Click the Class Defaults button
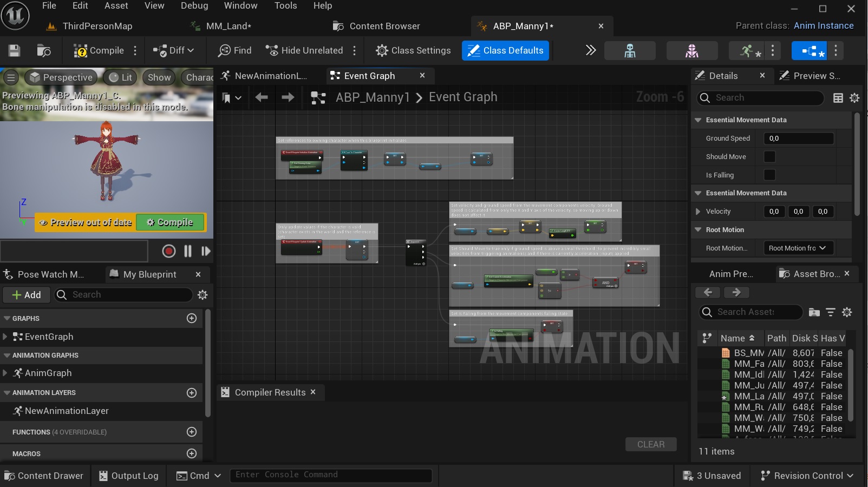This screenshot has height=487, width=868. tap(505, 50)
